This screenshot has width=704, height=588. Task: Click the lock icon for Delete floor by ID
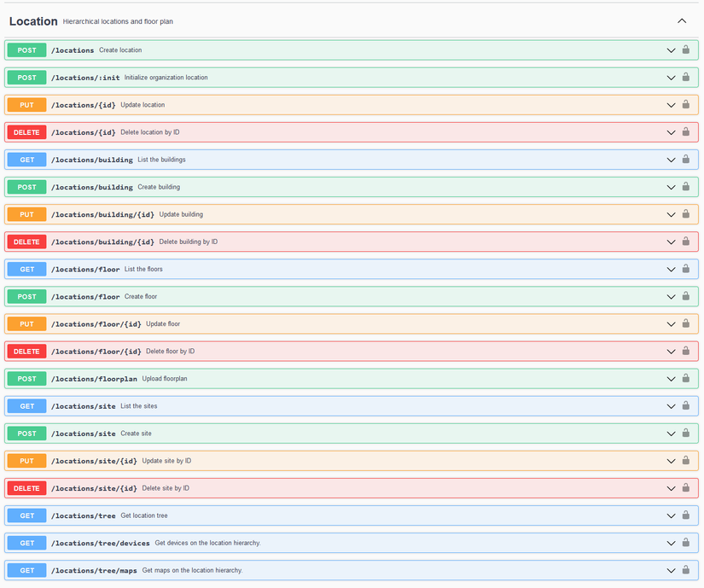coord(685,352)
